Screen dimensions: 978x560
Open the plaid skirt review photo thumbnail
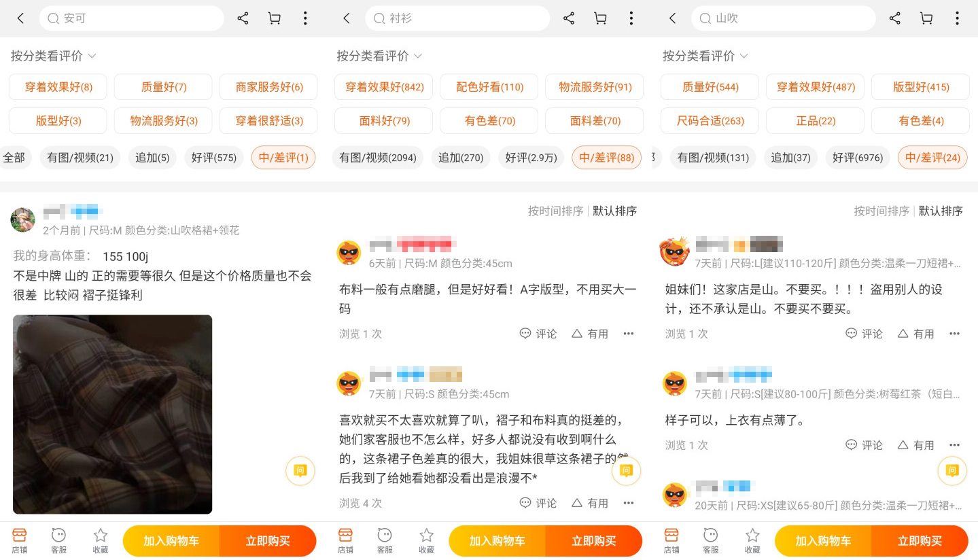[112, 415]
